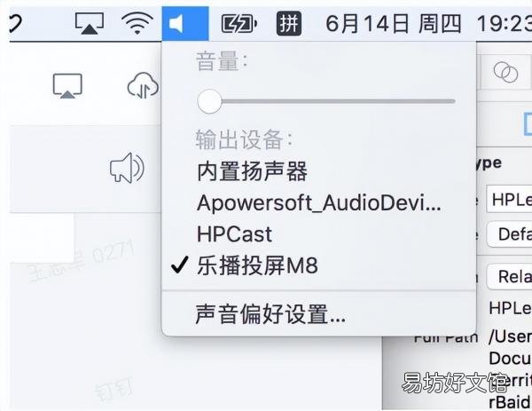Viewport: 532px width, 411px height.
Task: Click the volume slider track middle
Action: point(326,101)
